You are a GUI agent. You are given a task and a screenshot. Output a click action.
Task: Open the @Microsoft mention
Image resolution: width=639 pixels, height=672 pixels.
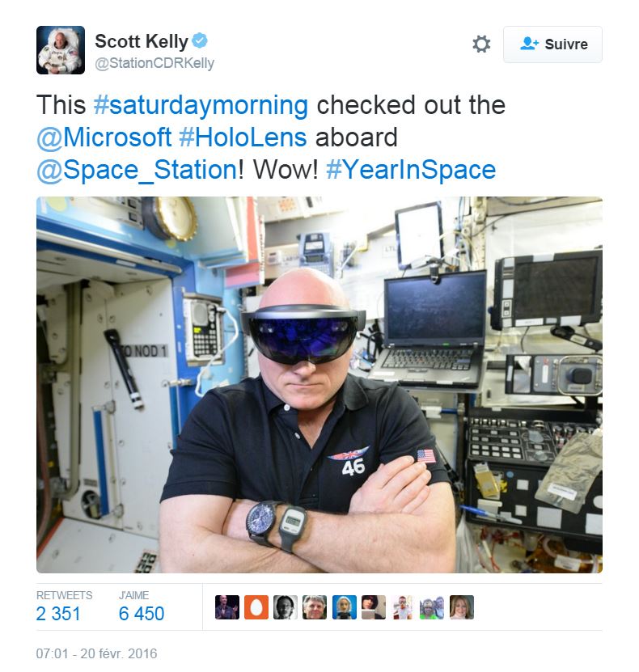pyautogui.click(x=104, y=137)
